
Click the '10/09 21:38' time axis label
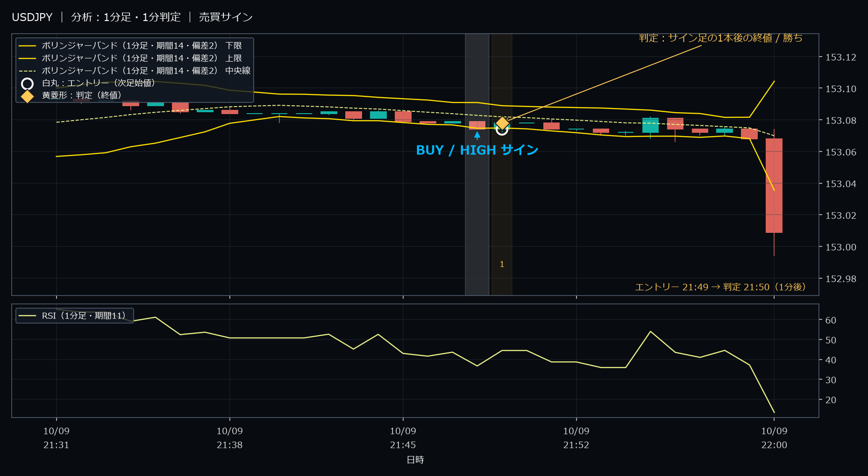pyautogui.click(x=229, y=438)
